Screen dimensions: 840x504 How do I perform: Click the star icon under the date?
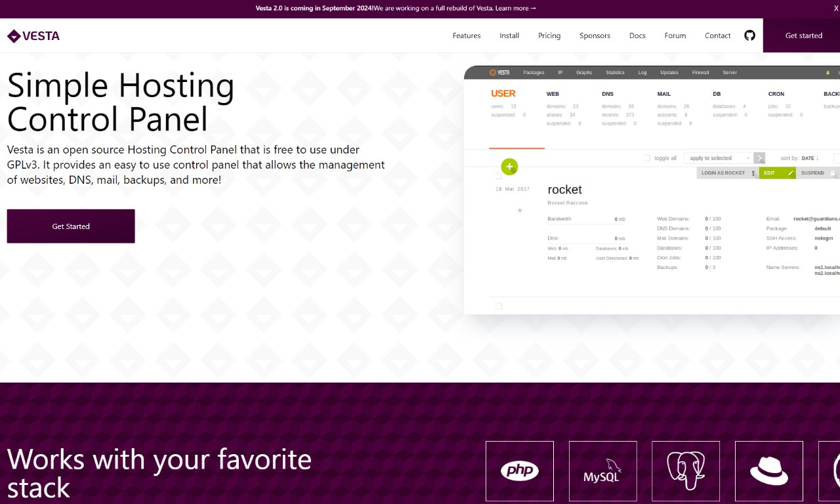(520, 211)
